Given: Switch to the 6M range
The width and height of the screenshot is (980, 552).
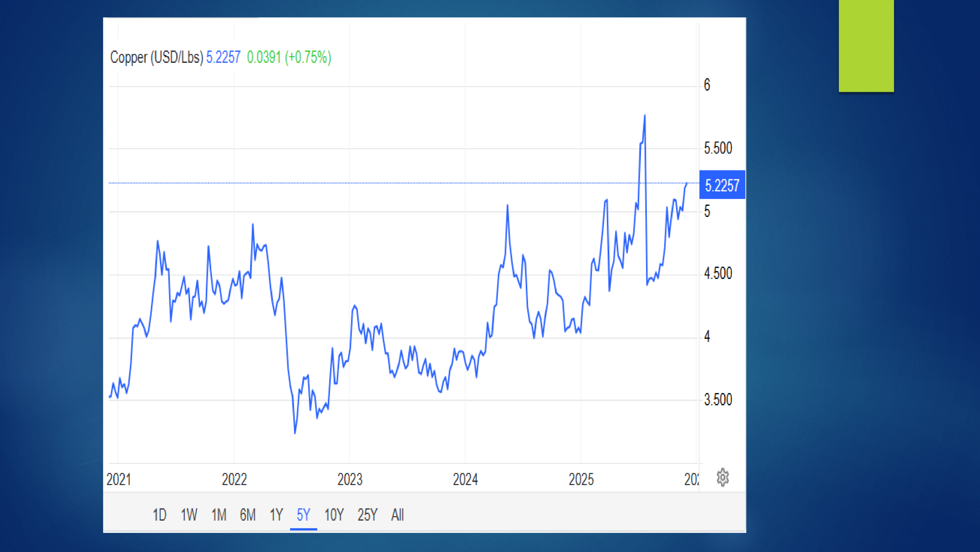Looking at the screenshot, I should (248, 515).
